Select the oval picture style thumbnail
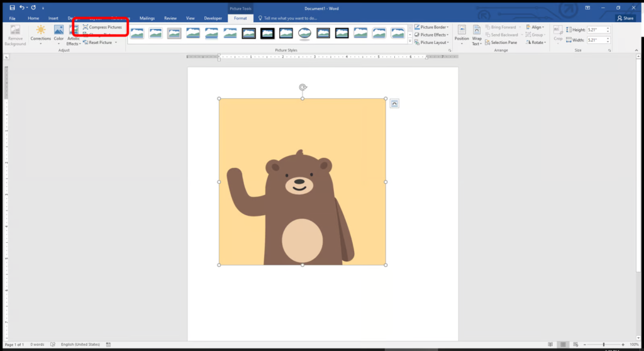 coord(304,33)
